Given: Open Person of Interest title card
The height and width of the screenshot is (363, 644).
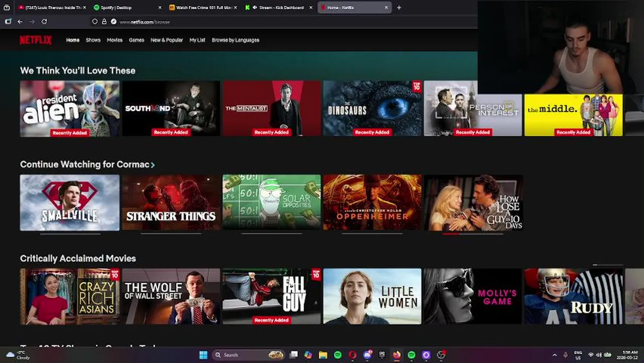Looking at the screenshot, I should (473, 108).
